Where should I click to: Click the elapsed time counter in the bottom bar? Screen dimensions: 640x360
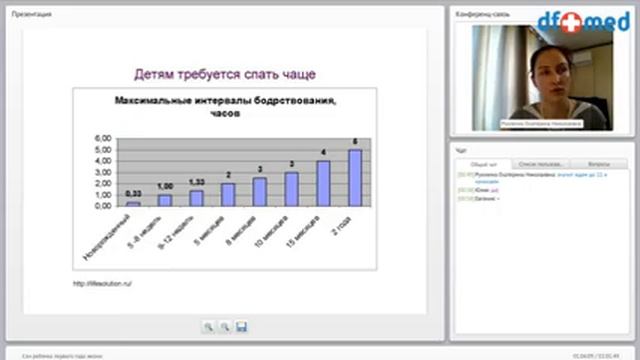coord(596,356)
